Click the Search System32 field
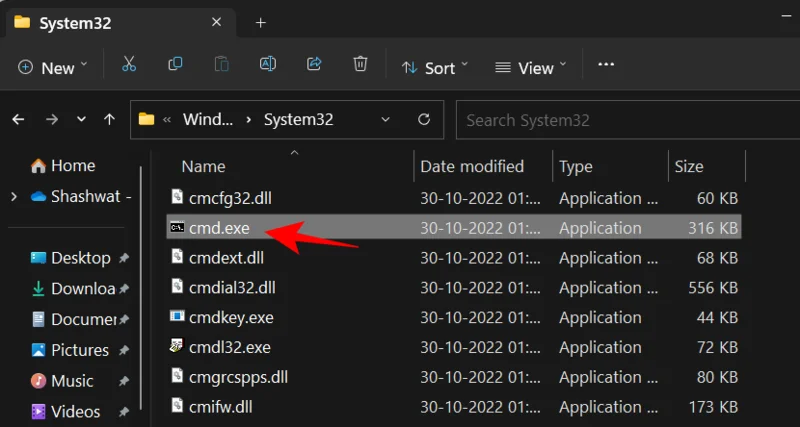 coord(628,120)
